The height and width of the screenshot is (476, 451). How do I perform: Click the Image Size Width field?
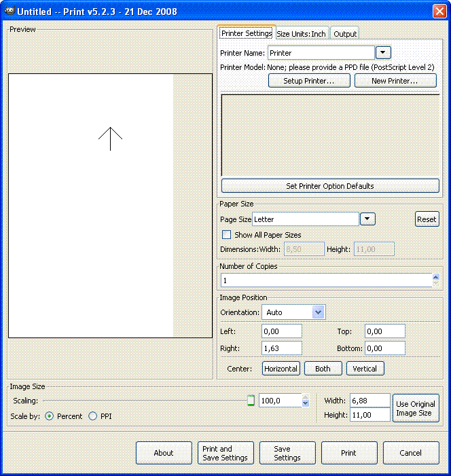coord(370,401)
